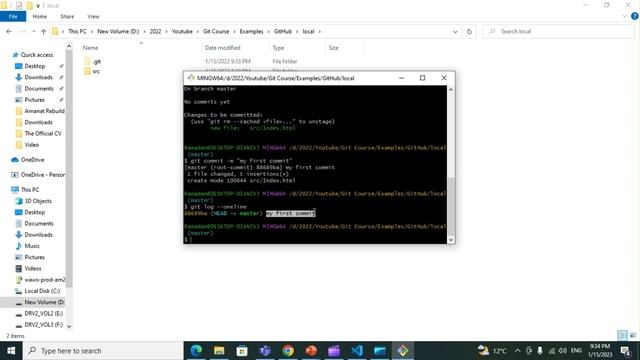Open the weather 12°C widget
This screenshot has width=640, height=360.
492,351
